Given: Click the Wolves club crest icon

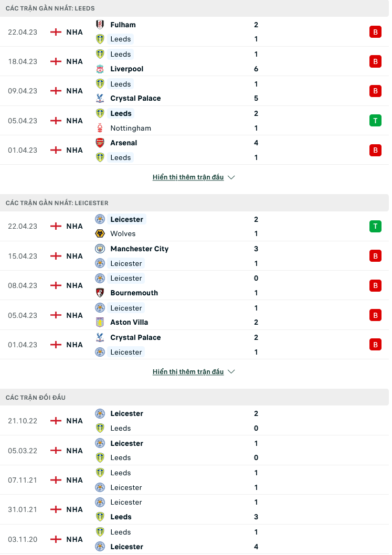Looking at the screenshot, I should (x=100, y=233).
